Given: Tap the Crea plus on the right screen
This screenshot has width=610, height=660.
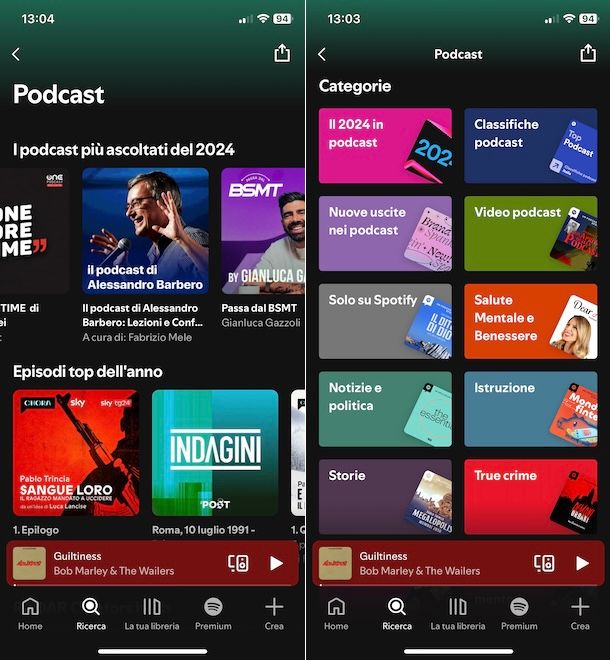Looking at the screenshot, I should 580,614.
